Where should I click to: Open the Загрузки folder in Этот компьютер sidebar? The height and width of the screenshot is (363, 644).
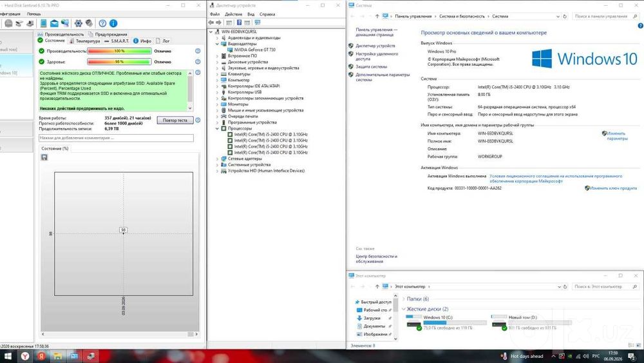point(372,318)
